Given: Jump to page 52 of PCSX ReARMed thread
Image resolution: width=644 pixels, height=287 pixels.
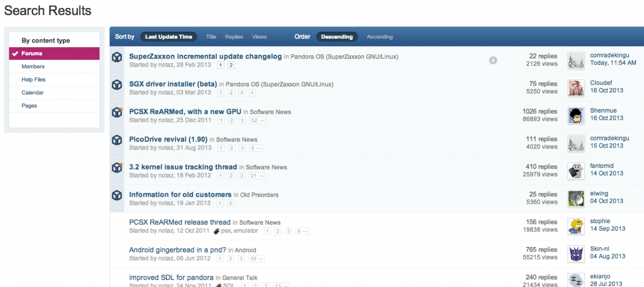Looking at the screenshot, I should pos(257,121).
